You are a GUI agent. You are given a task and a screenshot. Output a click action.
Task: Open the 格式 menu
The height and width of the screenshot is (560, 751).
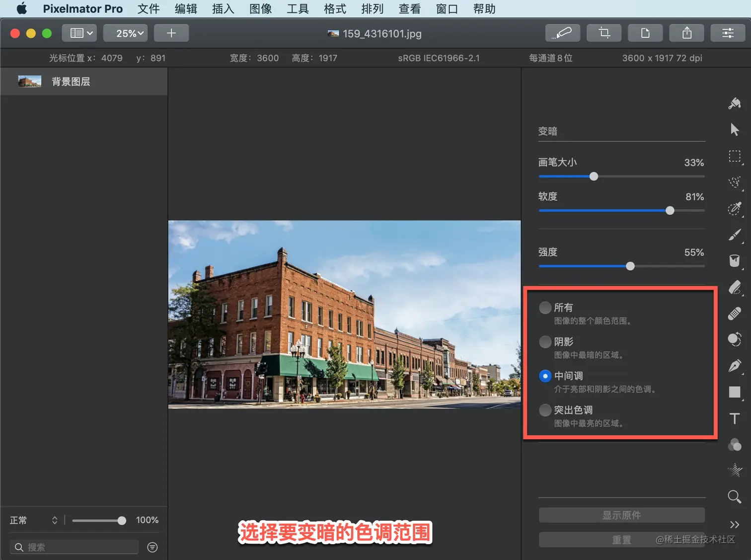(x=335, y=9)
